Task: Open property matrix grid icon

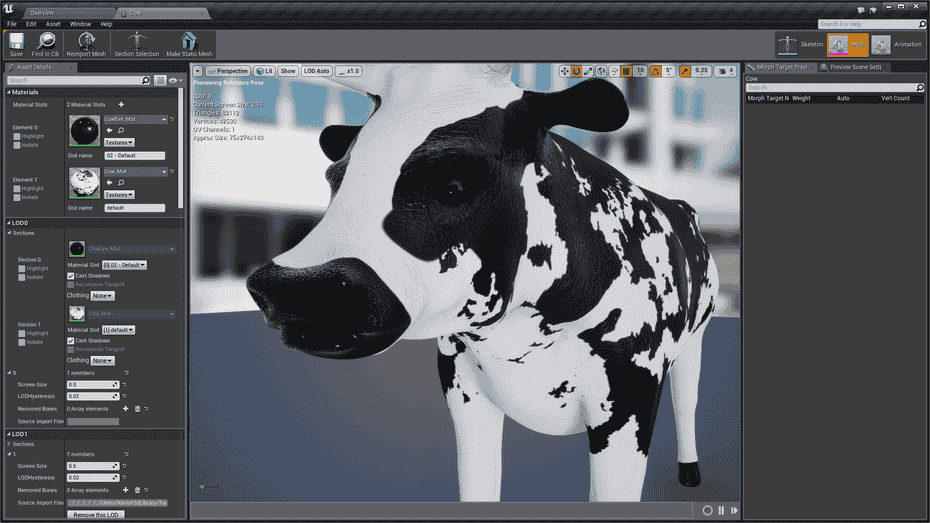Action: [x=160, y=80]
